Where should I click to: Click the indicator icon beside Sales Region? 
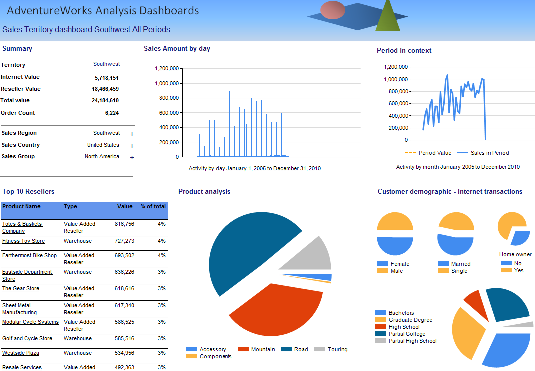[132, 134]
